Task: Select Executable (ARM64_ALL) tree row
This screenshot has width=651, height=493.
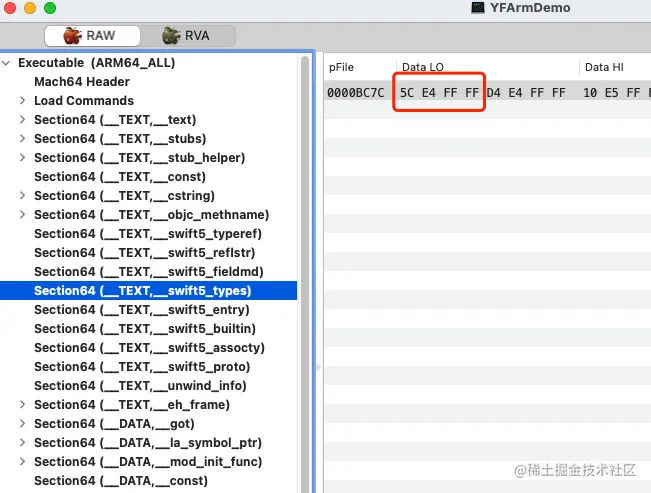Action: 149,63
